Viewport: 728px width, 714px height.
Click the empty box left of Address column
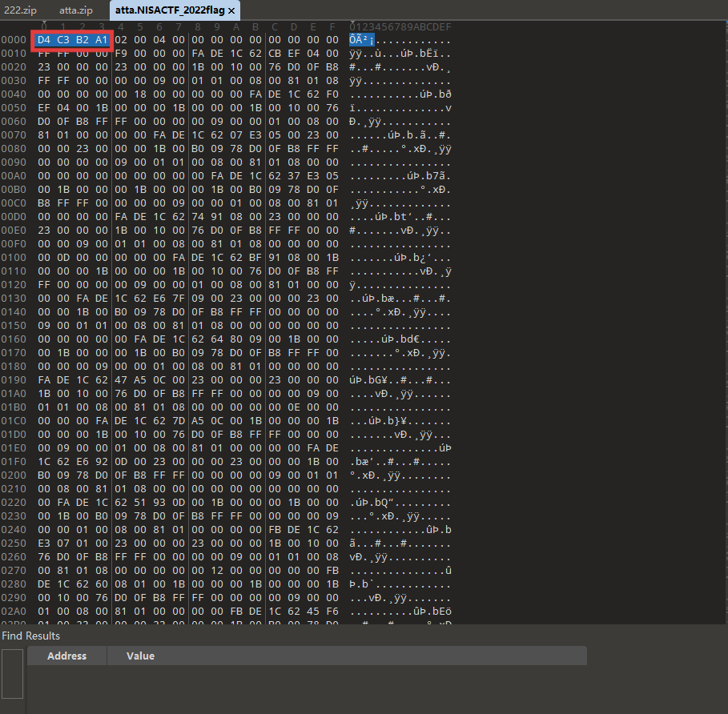click(13, 672)
